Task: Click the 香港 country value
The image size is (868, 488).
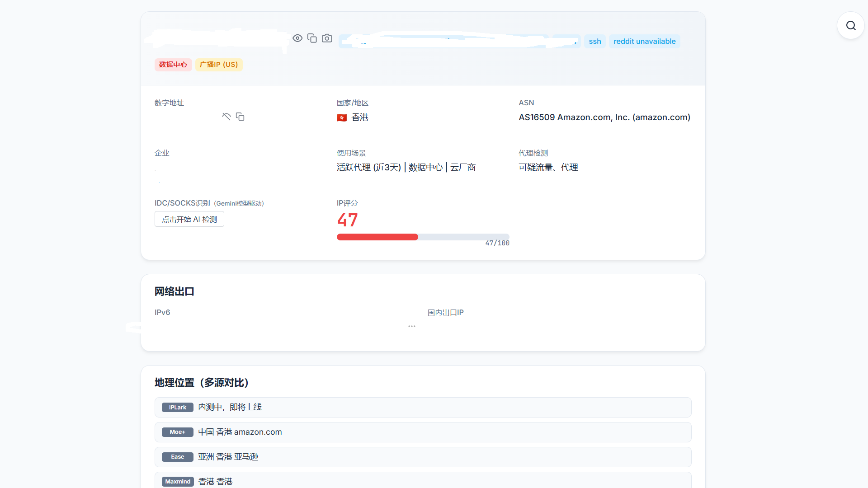Action: pos(360,117)
